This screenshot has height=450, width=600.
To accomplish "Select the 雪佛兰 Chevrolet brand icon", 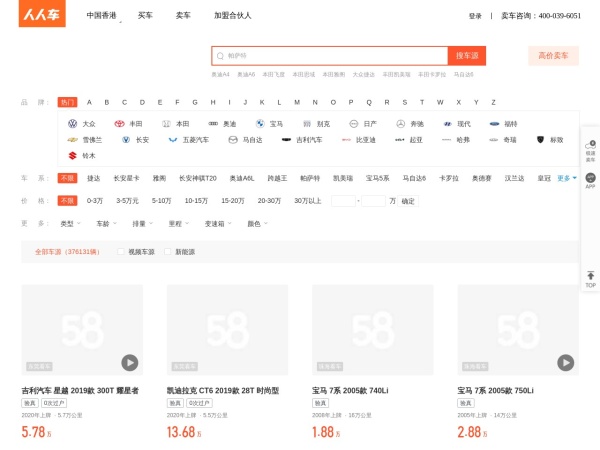I will pos(72,140).
